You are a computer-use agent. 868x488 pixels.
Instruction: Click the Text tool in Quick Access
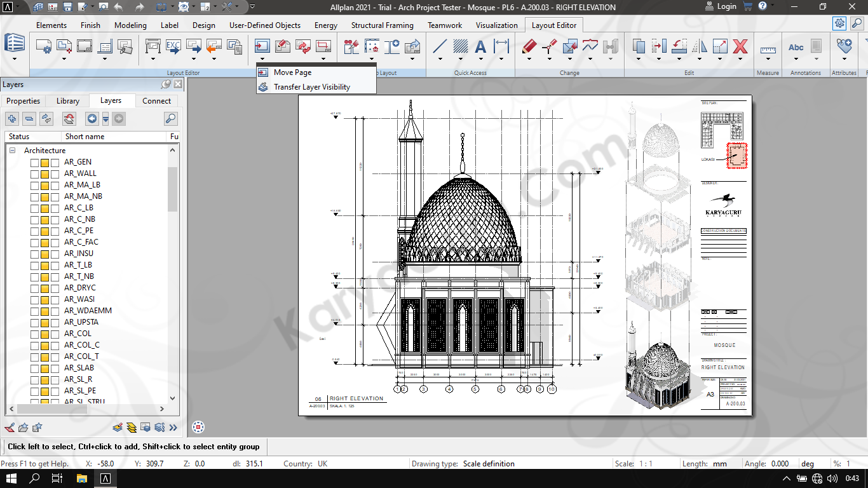coord(481,46)
